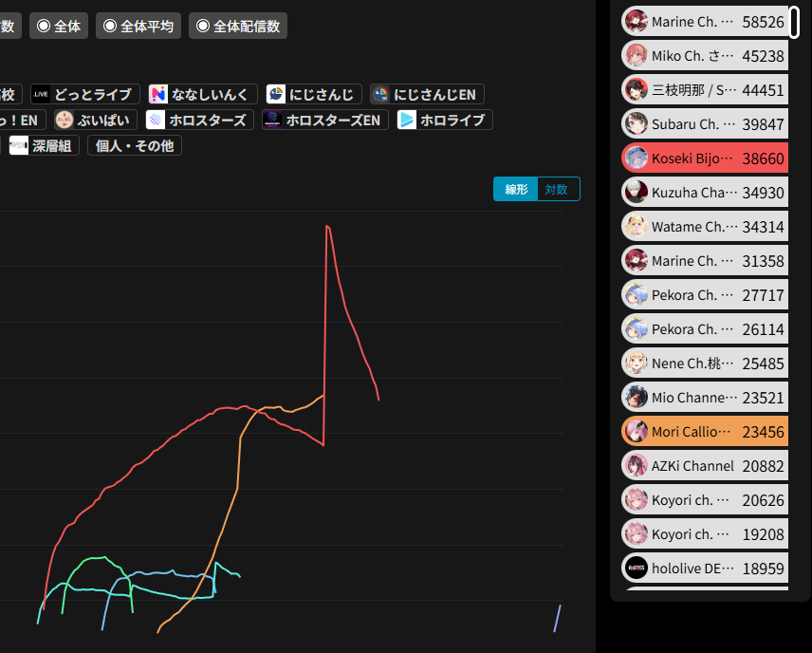Click the にじさんじ logo icon

click(275, 94)
